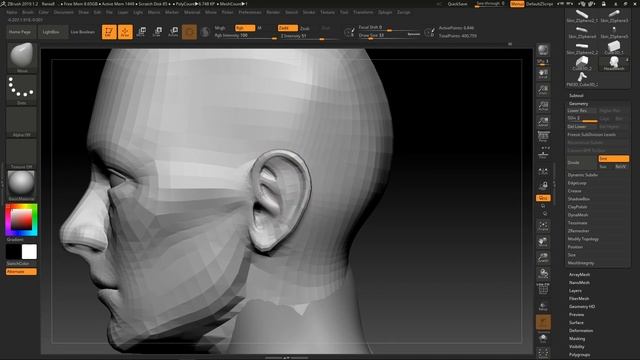Click the Frame icon in right shelf

(543, 226)
